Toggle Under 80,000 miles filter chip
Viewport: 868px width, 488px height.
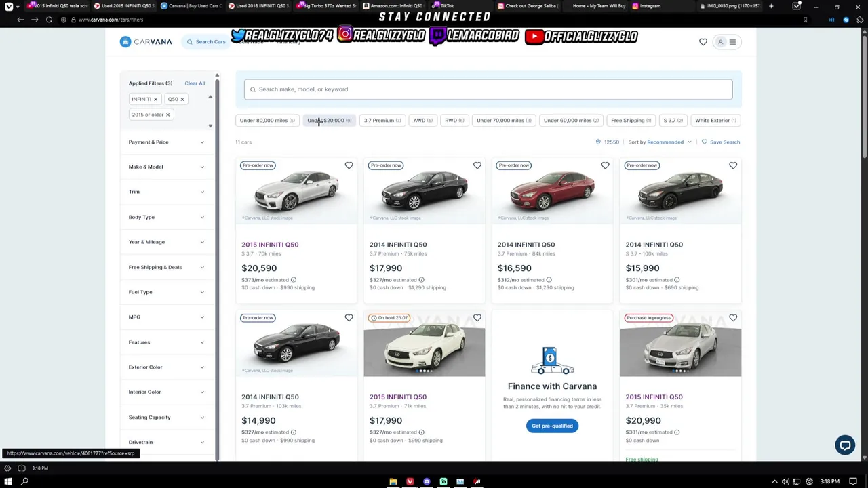[267, 121]
